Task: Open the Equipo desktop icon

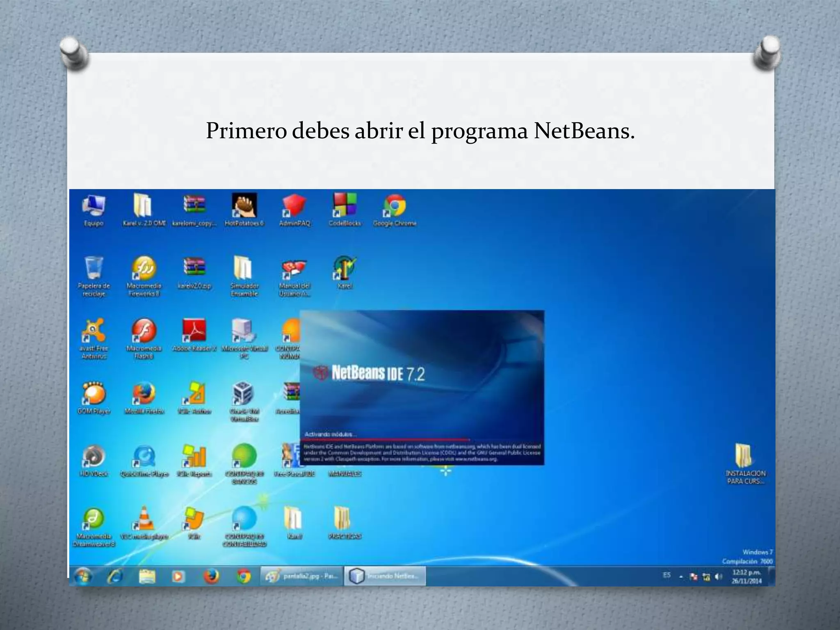Action: click(94, 210)
